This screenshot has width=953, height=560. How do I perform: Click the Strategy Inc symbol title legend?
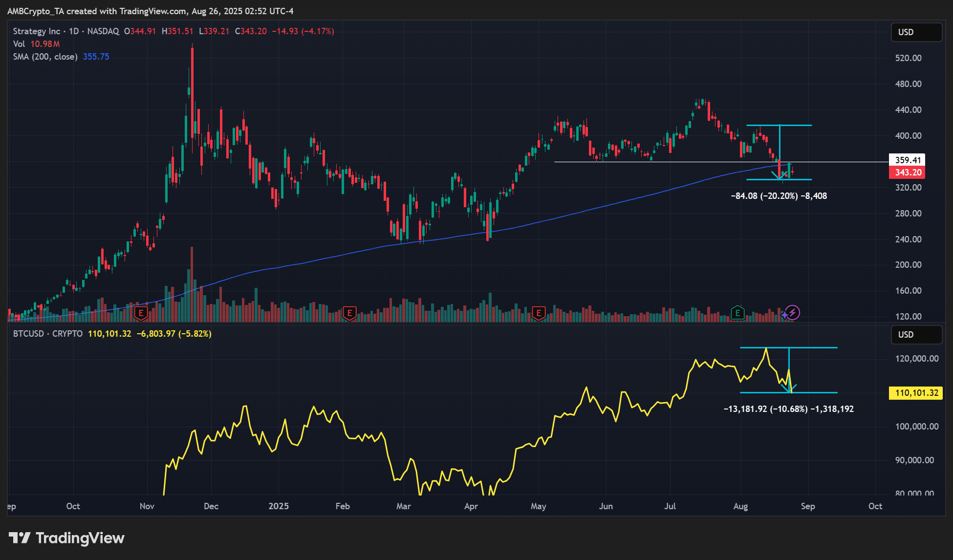tap(37, 31)
